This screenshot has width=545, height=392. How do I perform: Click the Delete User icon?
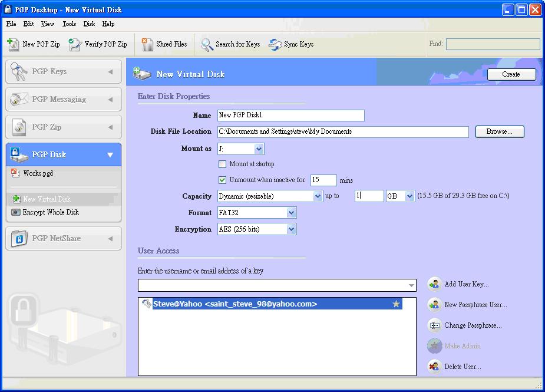point(434,366)
